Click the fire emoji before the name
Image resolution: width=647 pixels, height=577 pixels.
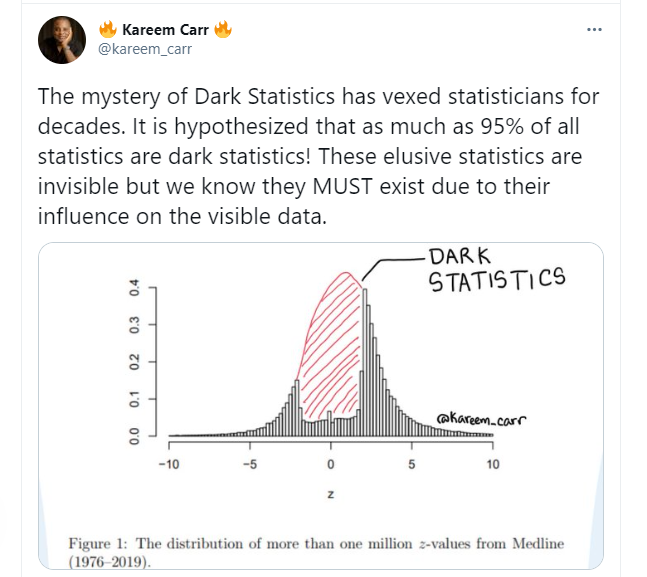point(107,29)
